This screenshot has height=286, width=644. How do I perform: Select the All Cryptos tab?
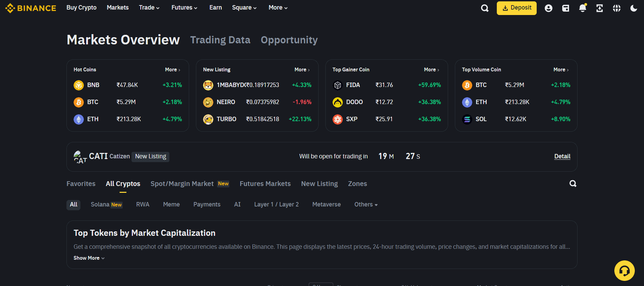[x=123, y=184]
